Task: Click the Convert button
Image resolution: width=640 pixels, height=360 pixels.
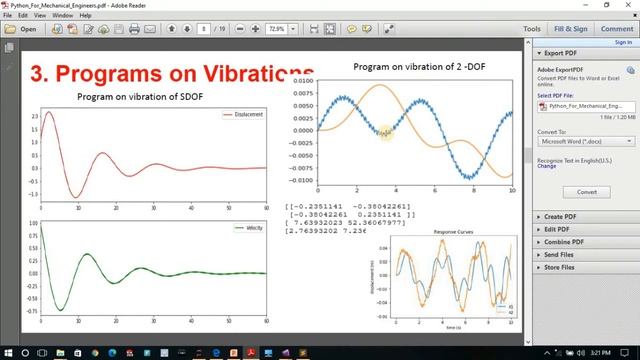Action: 587,192
